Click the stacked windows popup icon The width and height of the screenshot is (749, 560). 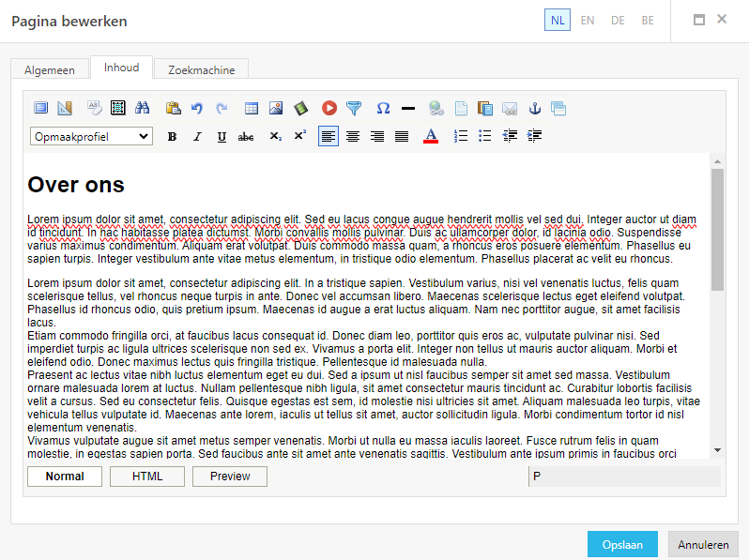coord(558,108)
